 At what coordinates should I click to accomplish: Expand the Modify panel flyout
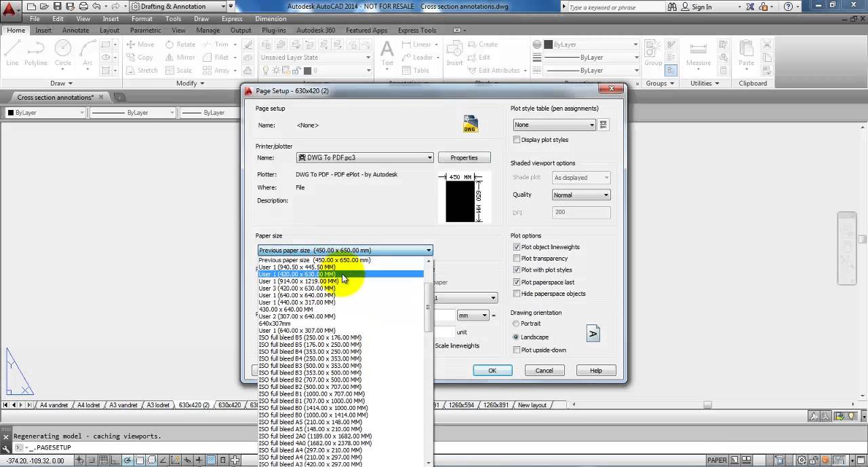191,83
